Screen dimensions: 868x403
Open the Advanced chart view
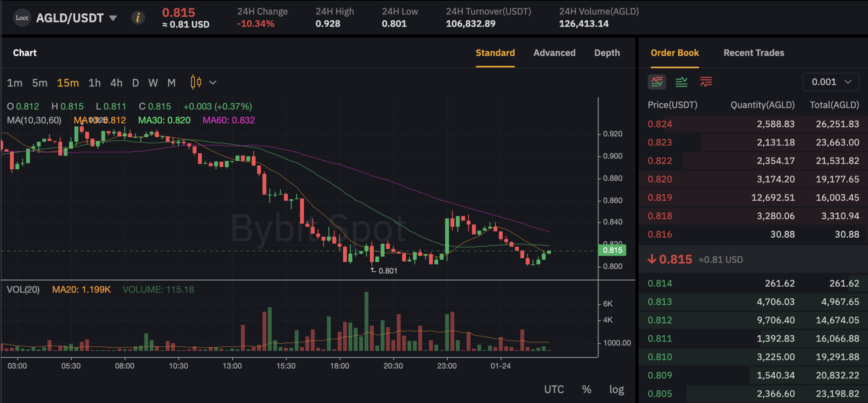coord(554,52)
